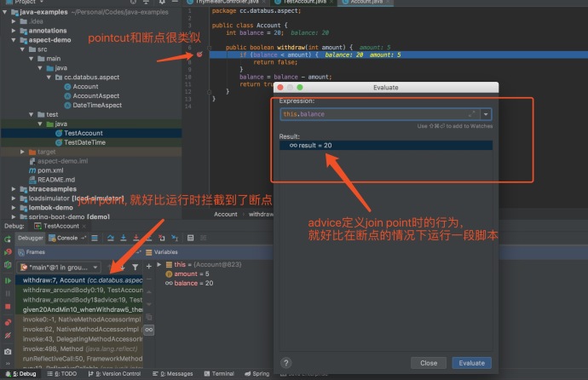Collapse the java-examples project root
588x380 pixels.
click(x=5, y=12)
